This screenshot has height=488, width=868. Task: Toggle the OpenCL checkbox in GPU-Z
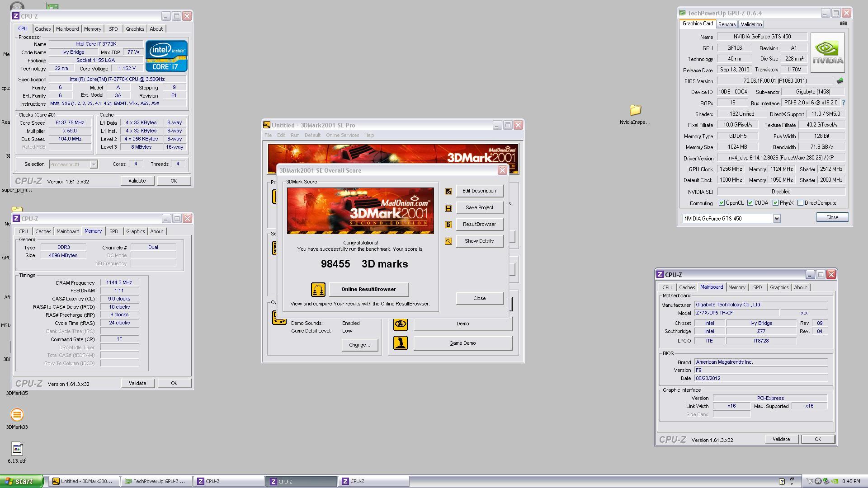(x=722, y=203)
